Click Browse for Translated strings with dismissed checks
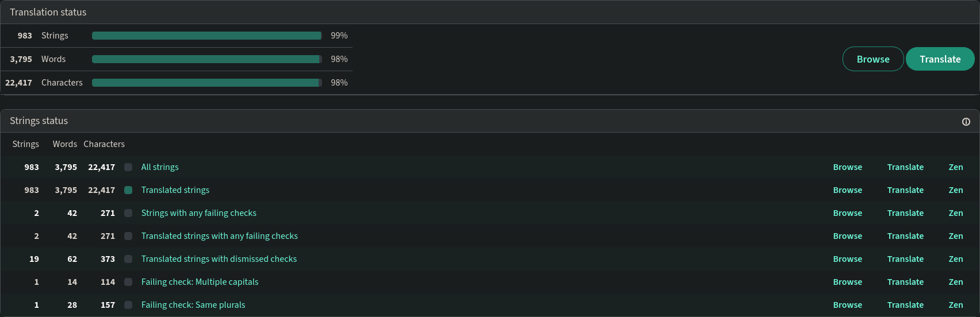Screen dimensions: 980x317 pos(848,259)
